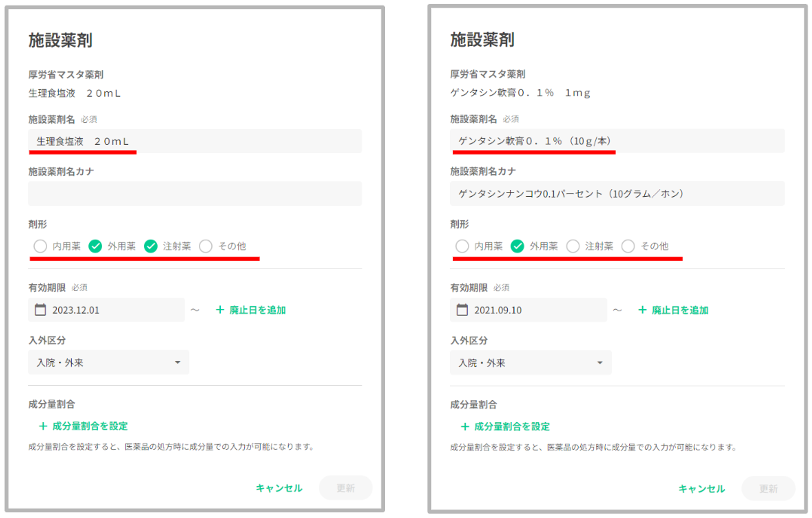Uncheck 外用薬 in the saline drug form
The width and height of the screenshot is (812, 518).
(x=95, y=246)
